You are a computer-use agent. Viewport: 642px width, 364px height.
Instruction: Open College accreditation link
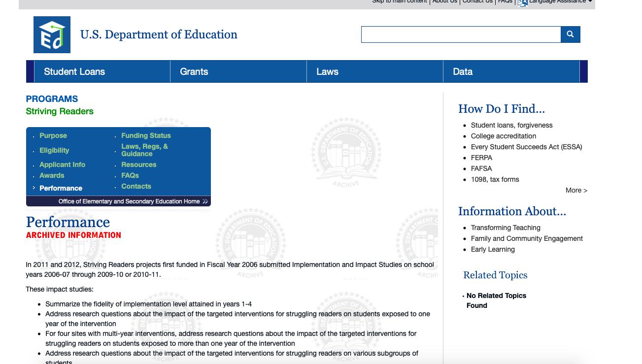[x=504, y=136]
